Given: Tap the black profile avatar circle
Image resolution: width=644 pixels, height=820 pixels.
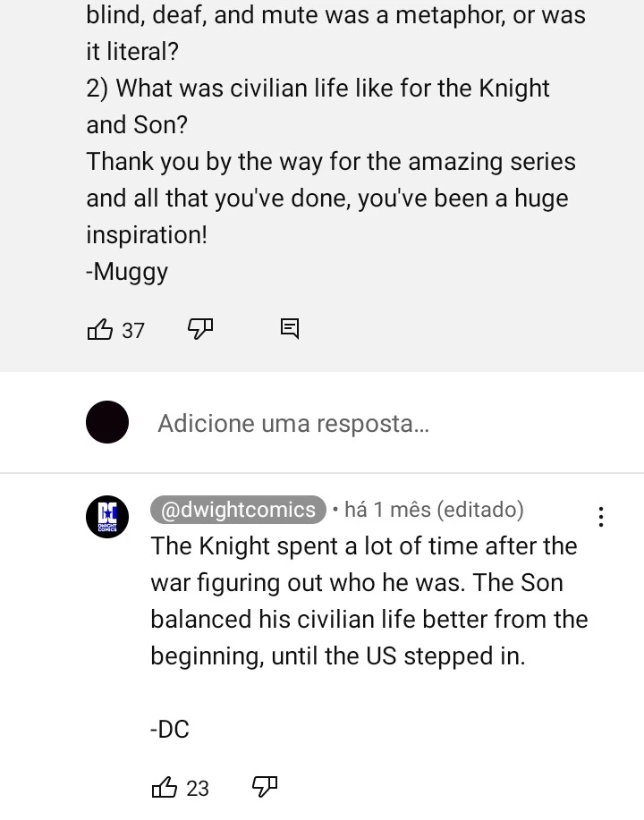Looking at the screenshot, I should pos(107,423).
